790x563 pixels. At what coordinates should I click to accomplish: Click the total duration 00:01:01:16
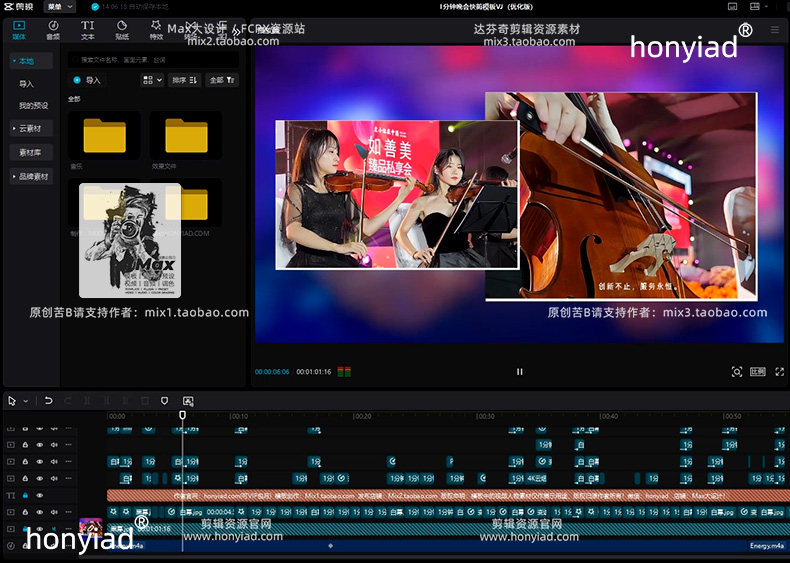pos(313,372)
